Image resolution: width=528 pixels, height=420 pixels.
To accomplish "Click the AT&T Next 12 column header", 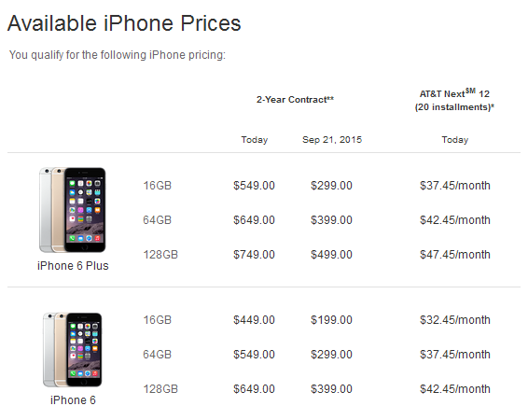I will pos(454,100).
